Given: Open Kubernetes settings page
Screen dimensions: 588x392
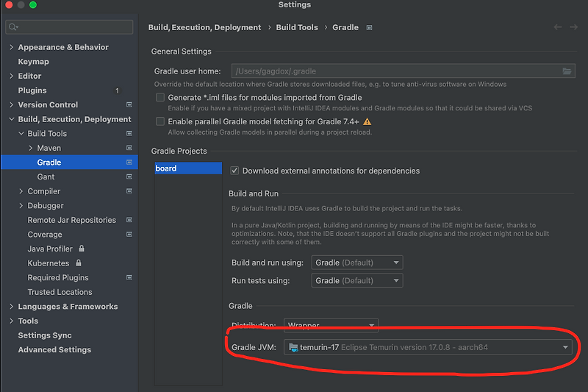Looking at the screenshot, I should pos(49,263).
